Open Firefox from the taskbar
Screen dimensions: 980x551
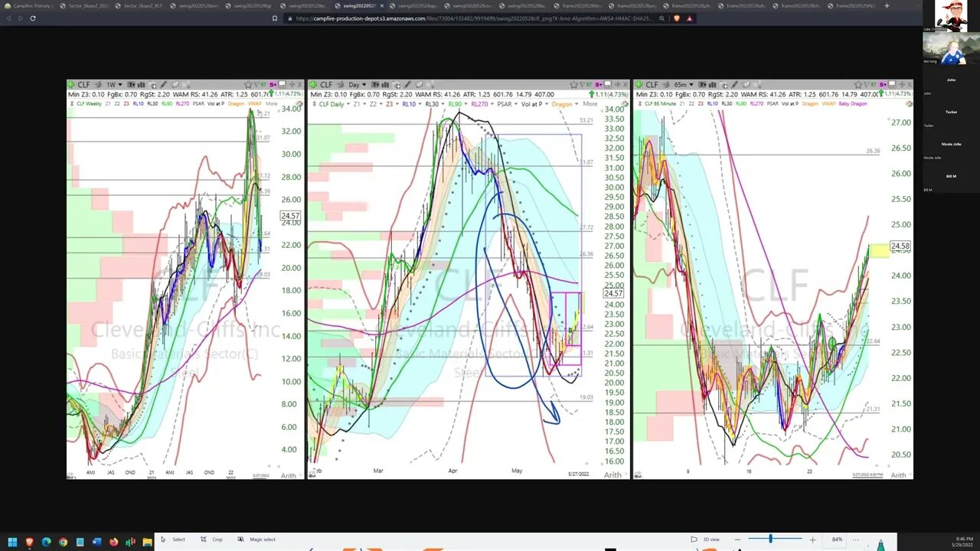click(113, 542)
